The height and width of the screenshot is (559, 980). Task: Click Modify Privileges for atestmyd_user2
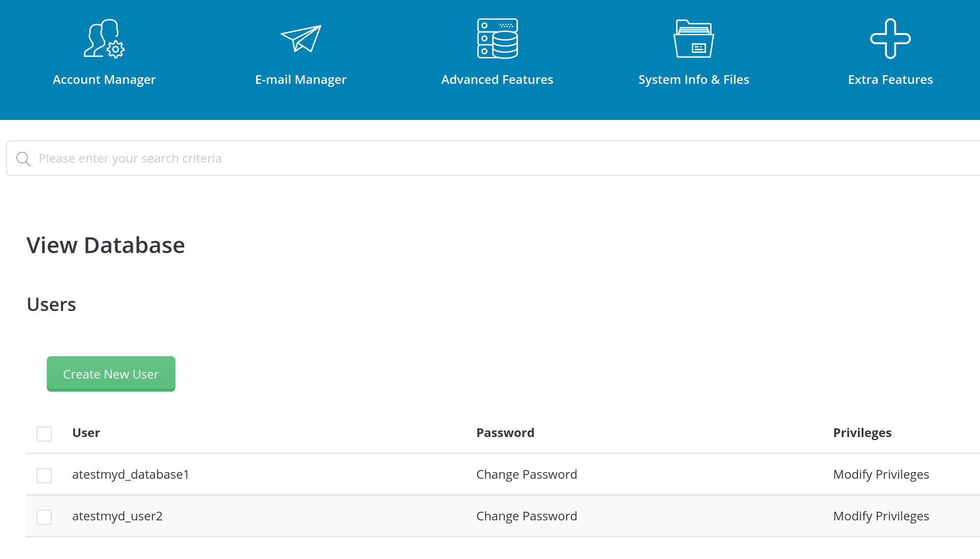881,516
